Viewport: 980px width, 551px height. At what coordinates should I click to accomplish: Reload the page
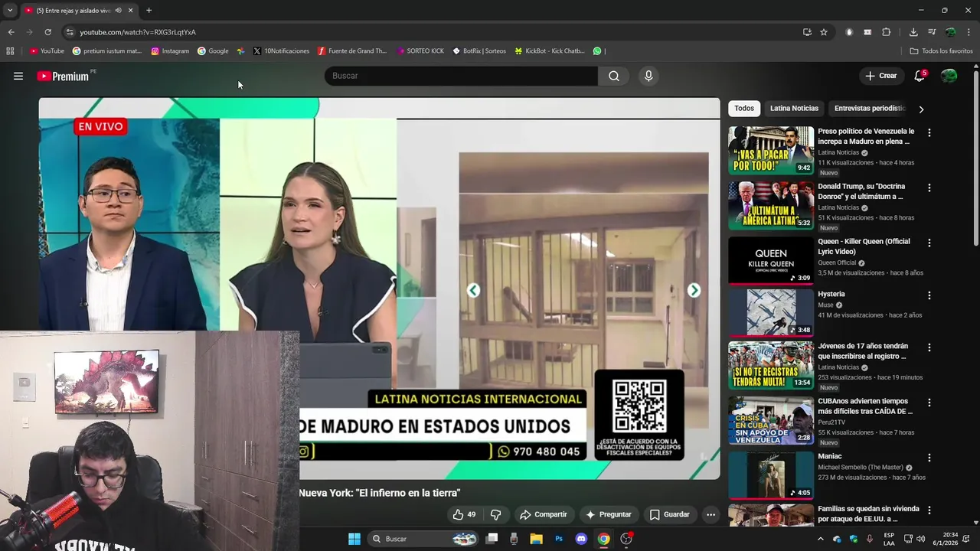click(x=47, y=32)
